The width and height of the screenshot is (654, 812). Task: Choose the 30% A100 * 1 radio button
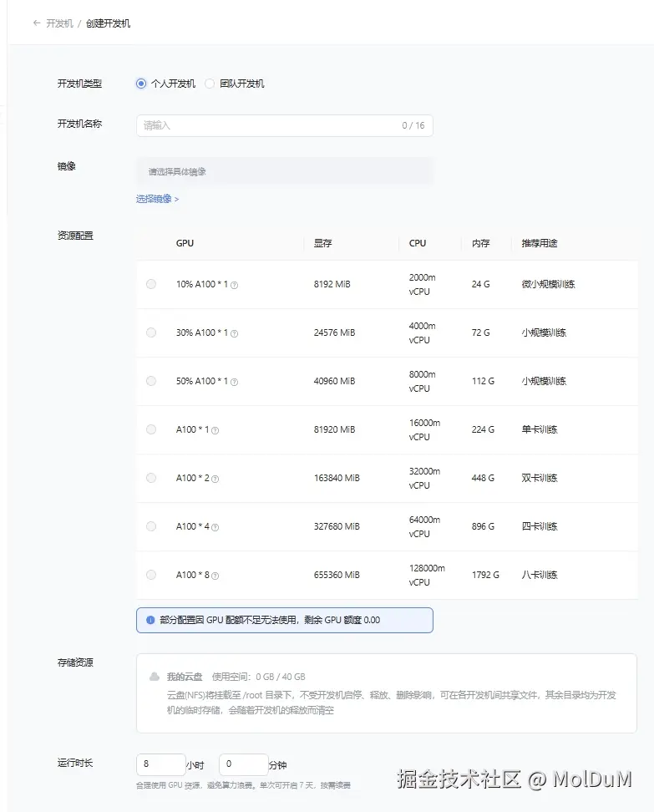click(151, 332)
